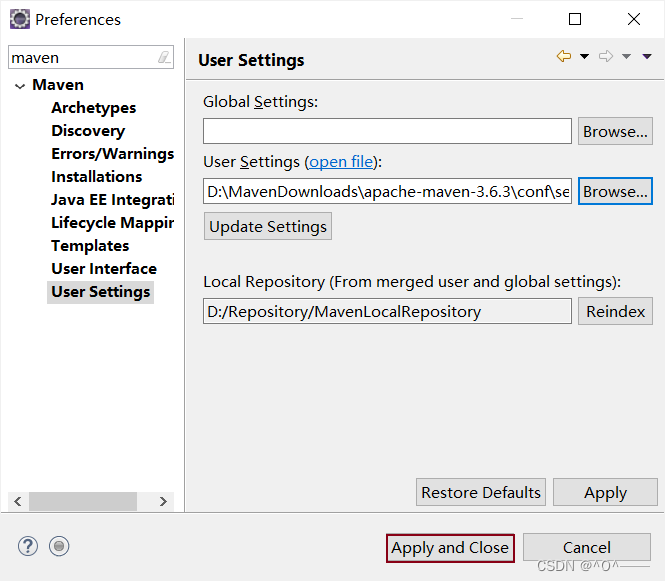This screenshot has height=581, width=665.
Task: Open the back history dropdown arrow
Action: 584,56
